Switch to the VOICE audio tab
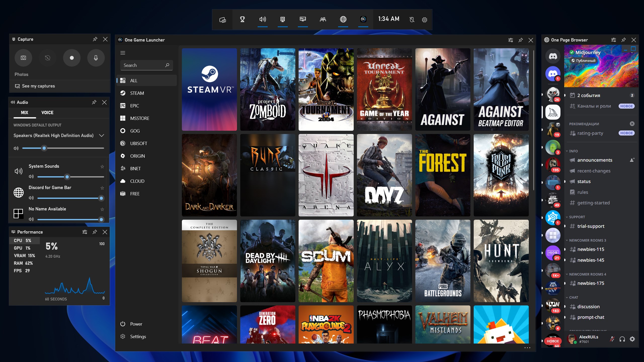Viewport: 644px width, 362px height. point(47,113)
